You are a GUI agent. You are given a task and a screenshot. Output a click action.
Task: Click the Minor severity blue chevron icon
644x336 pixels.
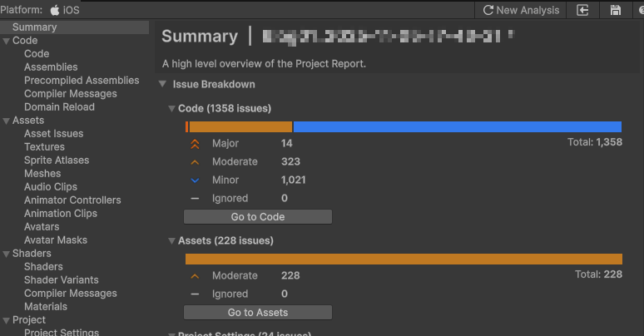click(195, 180)
